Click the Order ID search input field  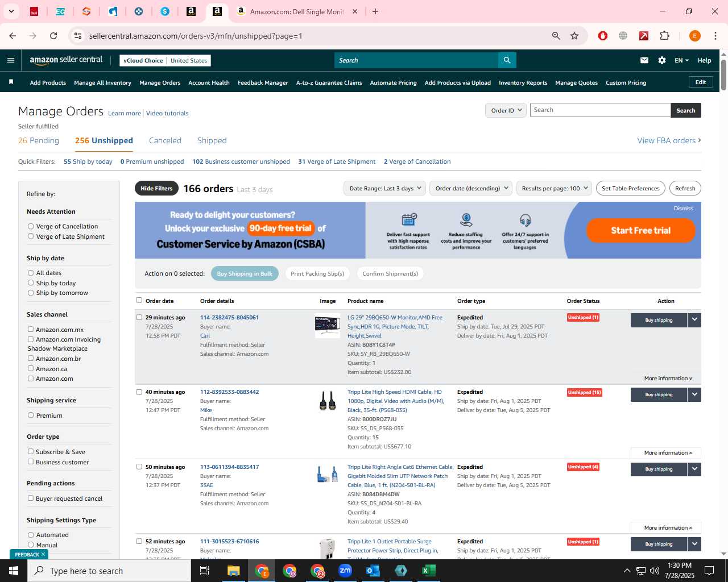click(600, 110)
